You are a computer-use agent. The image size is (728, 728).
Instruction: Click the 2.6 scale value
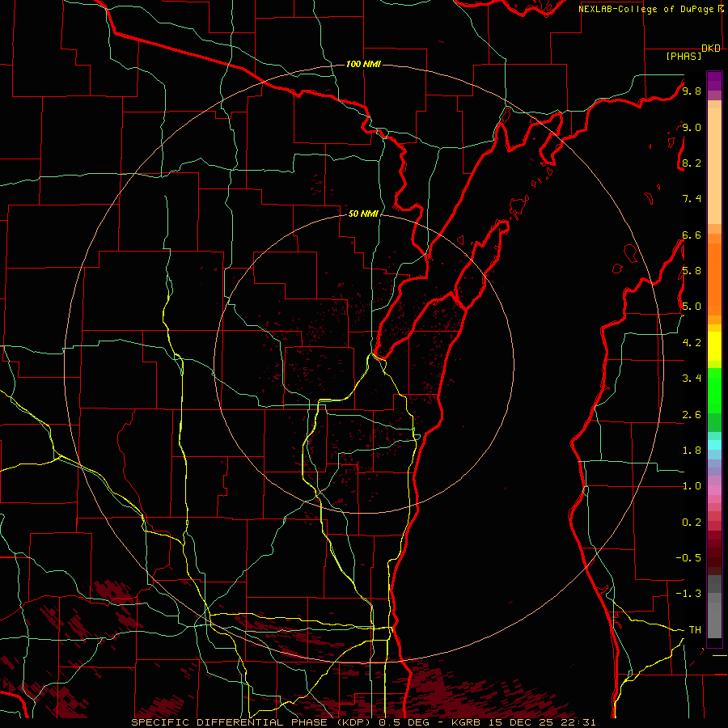pos(692,415)
